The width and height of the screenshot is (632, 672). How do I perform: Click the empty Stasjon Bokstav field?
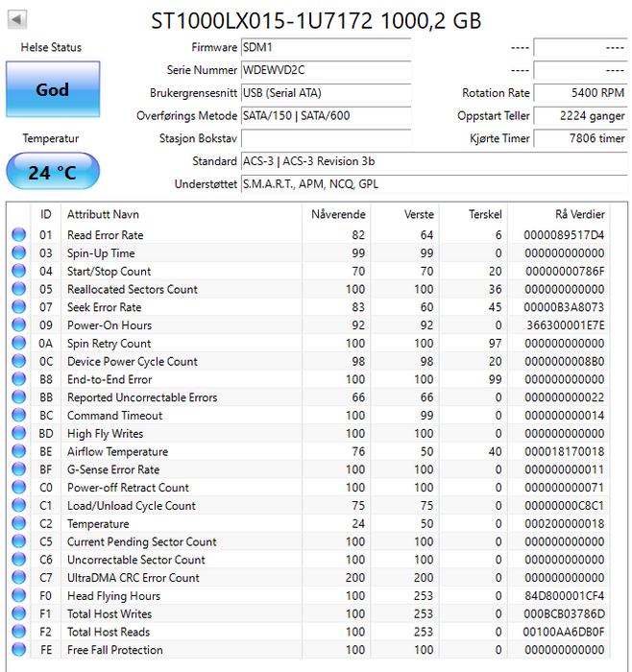coord(325,138)
